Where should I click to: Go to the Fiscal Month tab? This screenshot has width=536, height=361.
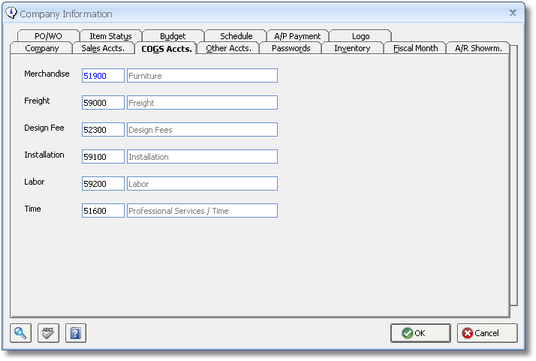(415, 48)
